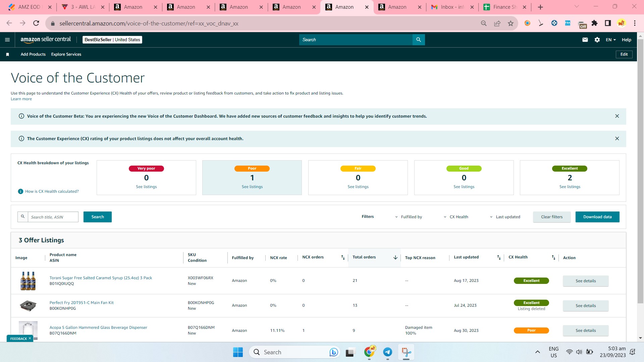The width and height of the screenshot is (644, 362).
Task: Open Acopa 5 Gallon Glass Dispenser link
Action: coord(98,327)
